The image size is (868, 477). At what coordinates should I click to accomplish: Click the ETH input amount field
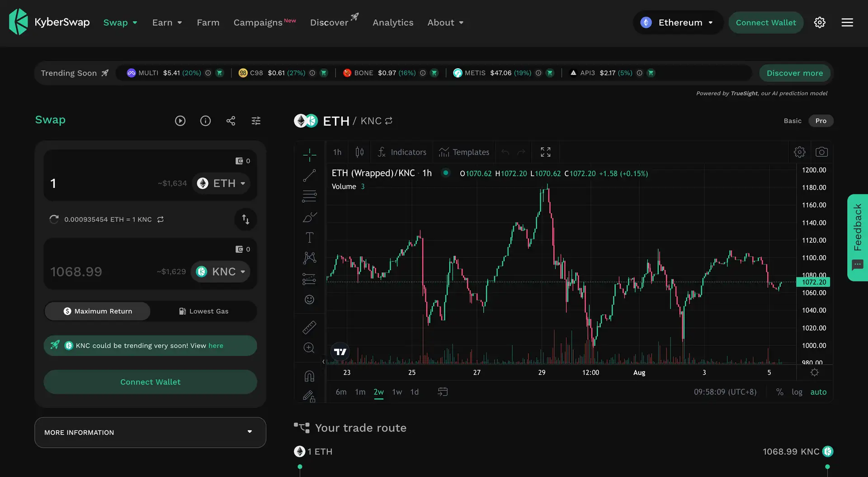(x=99, y=183)
